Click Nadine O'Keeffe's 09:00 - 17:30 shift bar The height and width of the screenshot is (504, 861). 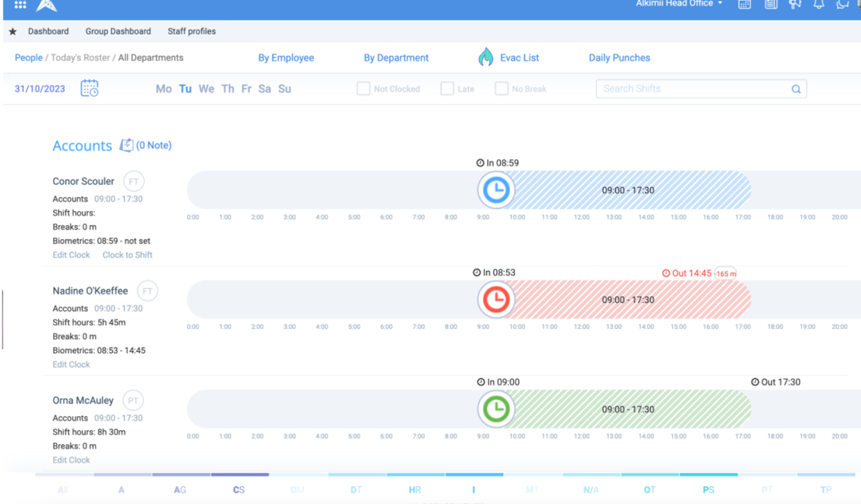pos(628,300)
